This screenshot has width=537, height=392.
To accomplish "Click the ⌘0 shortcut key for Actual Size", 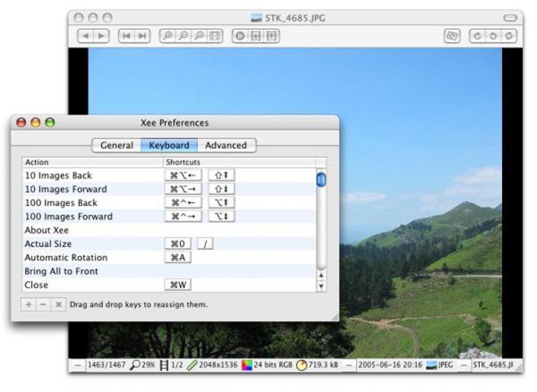I will 178,244.
